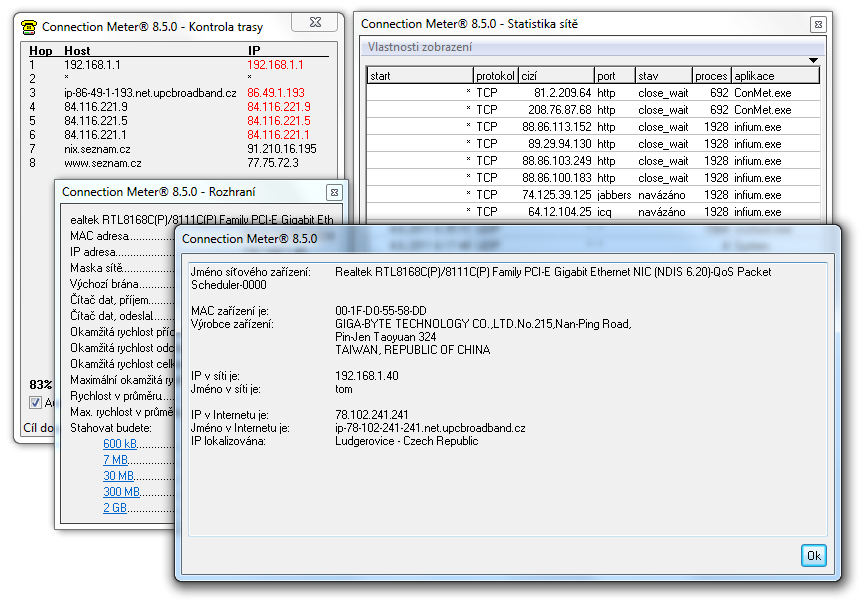Click the Stahovat budete label

[x=111, y=428]
